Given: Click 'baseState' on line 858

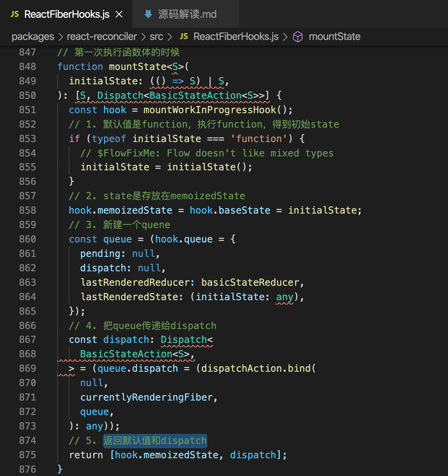Looking at the screenshot, I should [244, 210].
